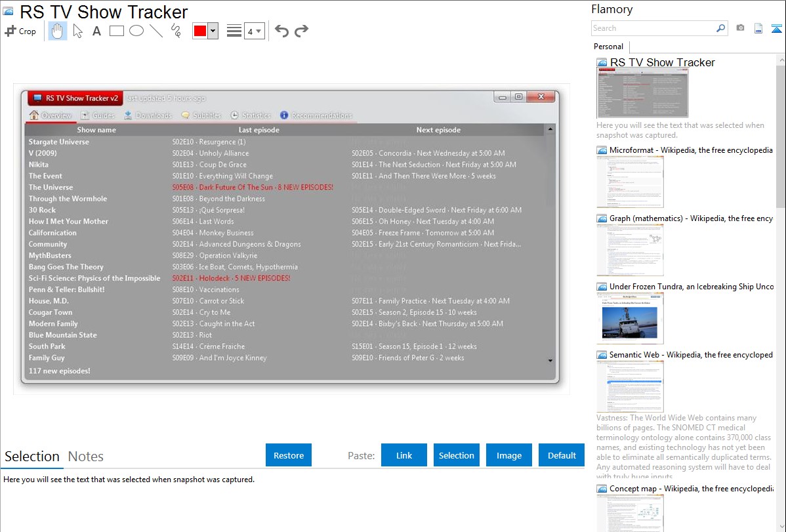Viewport: 786px width, 532px height.
Task: Click the Flamory panel scrollbar down arrow
Action: [x=781, y=527]
